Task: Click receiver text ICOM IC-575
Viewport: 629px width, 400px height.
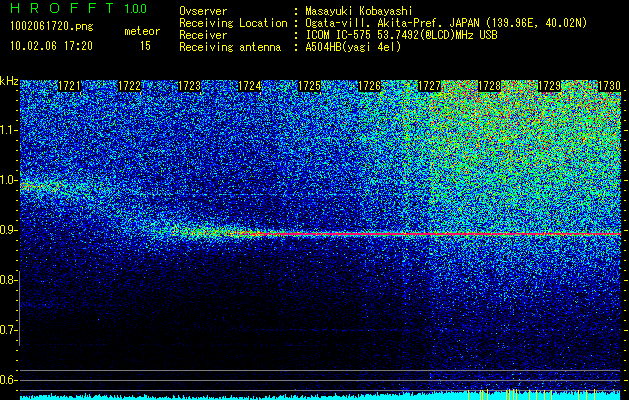Action: tap(341, 35)
